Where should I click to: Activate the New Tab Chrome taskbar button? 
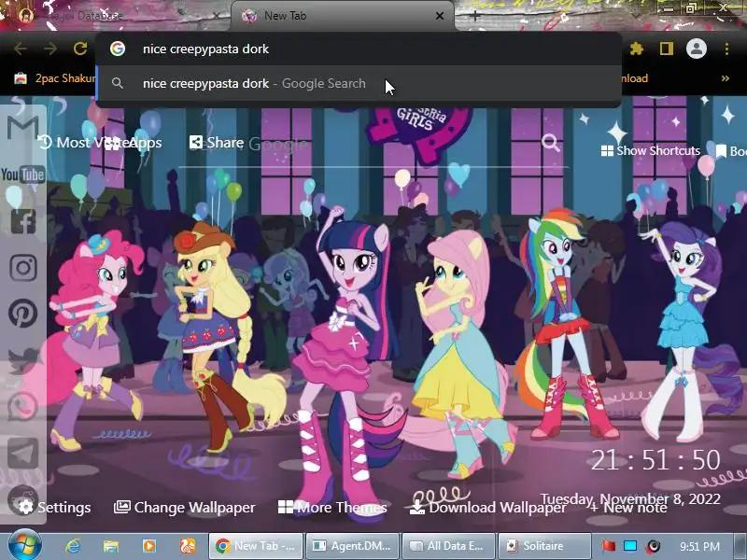tap(256, 546)
